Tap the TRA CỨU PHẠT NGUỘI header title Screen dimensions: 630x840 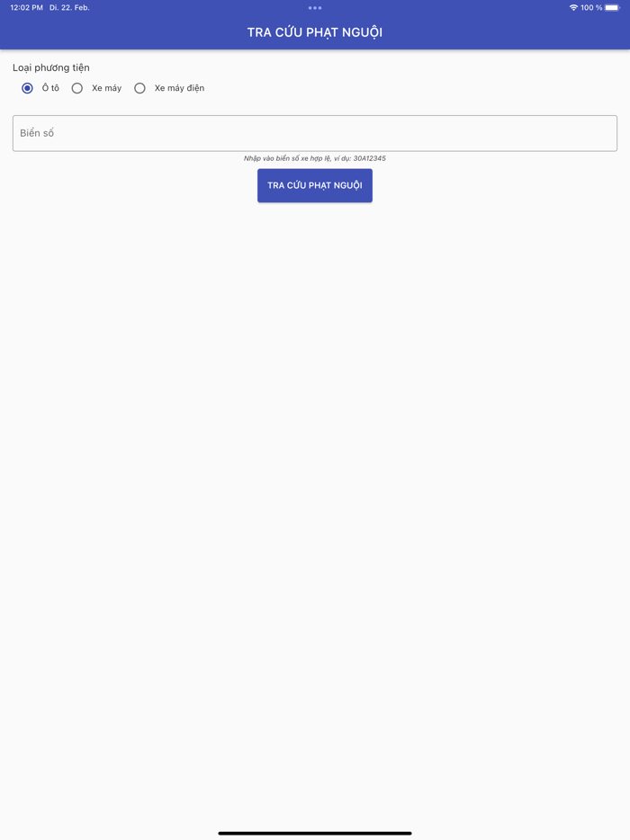[315, 32]
